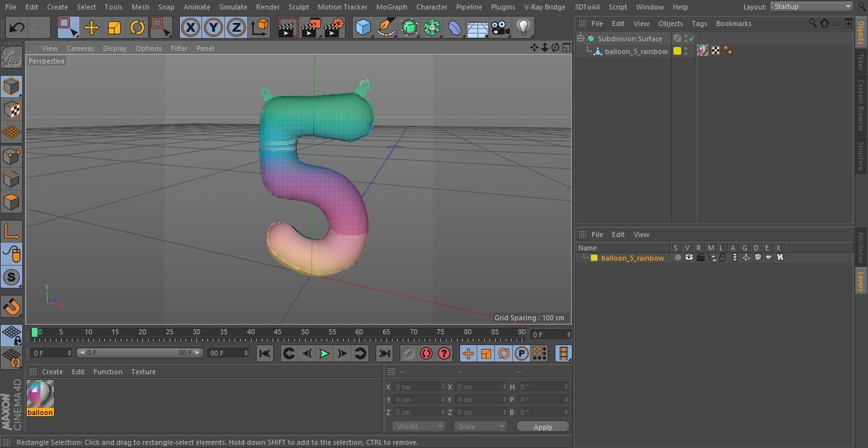The image size is (868, 448).
Task: Open the Scale mode dropdown
Action: 480,426
